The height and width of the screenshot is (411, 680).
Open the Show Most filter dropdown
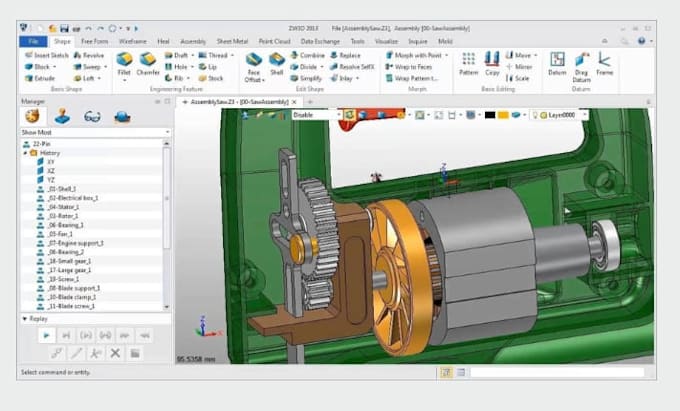pos(167,132)
